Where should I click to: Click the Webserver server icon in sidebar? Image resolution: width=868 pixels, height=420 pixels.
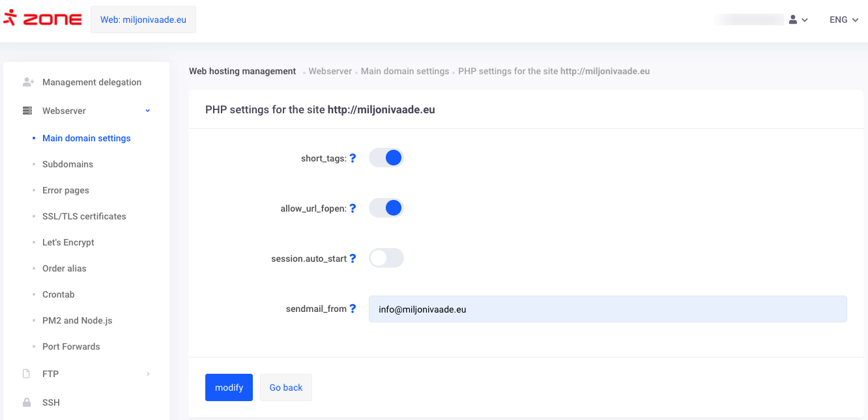(x=27, y=111)
